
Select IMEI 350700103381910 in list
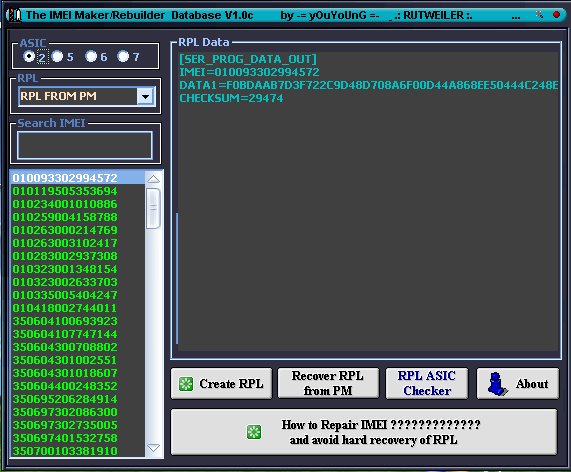tap(78, 451)
